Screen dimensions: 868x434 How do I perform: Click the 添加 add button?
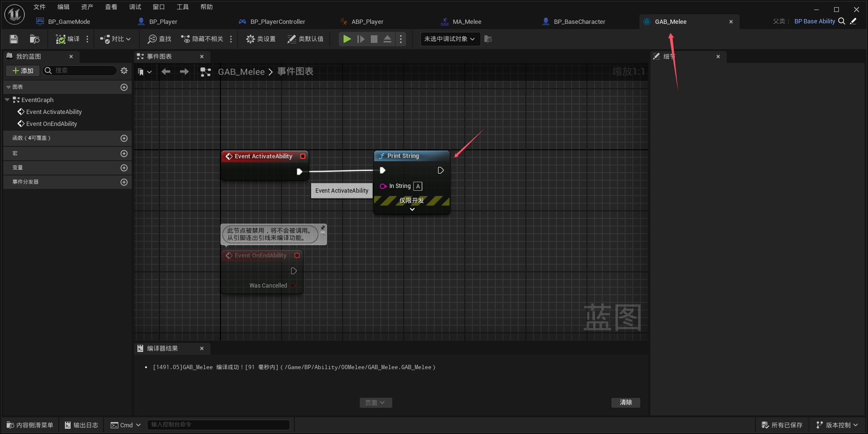[22, 71]
